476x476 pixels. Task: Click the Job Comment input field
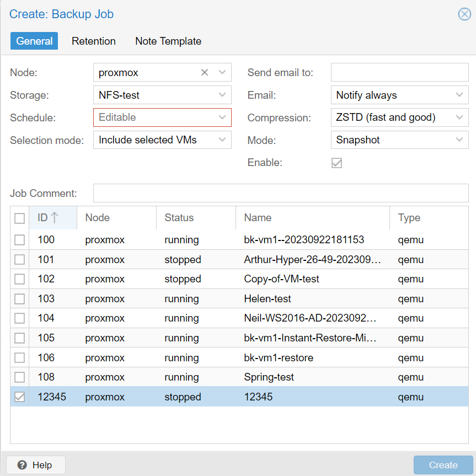(281, 193)
